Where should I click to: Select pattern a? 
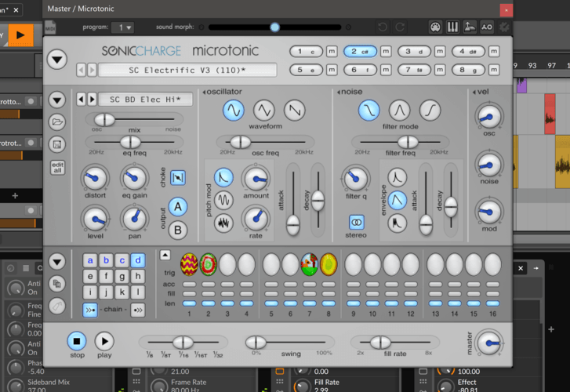90,260
